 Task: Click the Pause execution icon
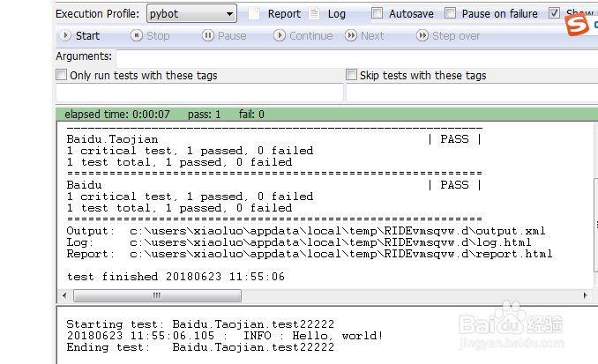point(208,36)
